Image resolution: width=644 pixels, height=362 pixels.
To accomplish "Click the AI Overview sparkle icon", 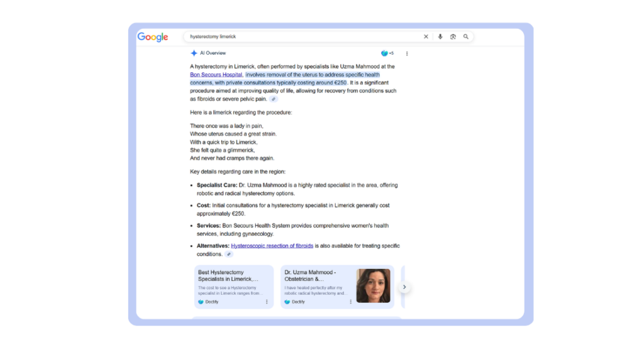I will (x=194, y=53).
